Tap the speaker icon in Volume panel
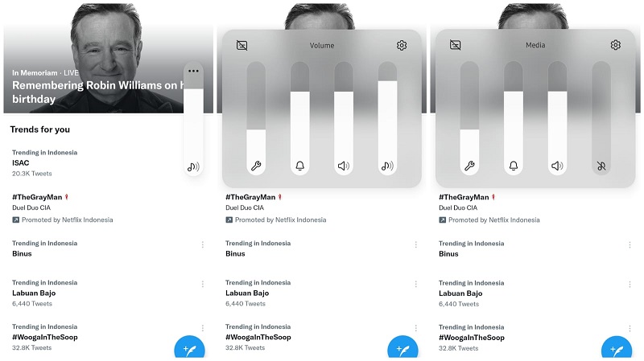Viewport: 644px width, 361px height. [x=344, y=166]
